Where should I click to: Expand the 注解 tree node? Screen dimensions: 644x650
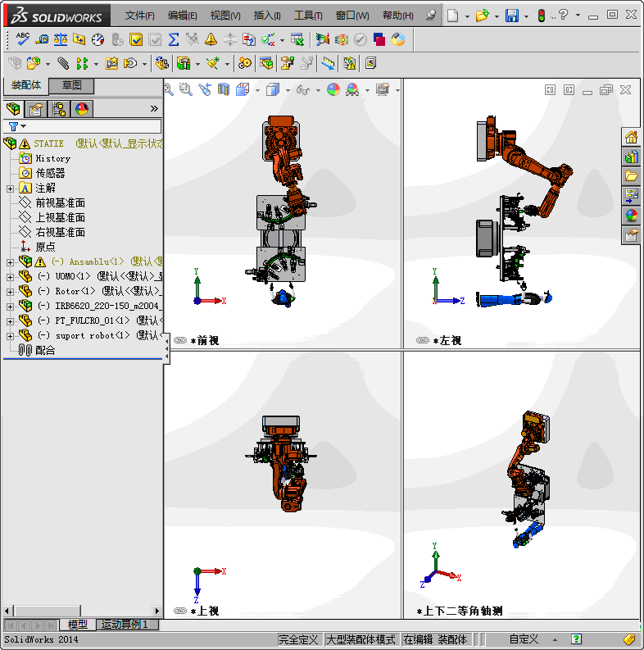10,189
